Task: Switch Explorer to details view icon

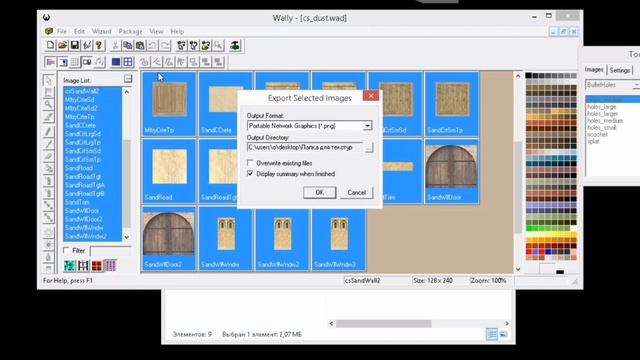Action: click(x=492, y=334)
